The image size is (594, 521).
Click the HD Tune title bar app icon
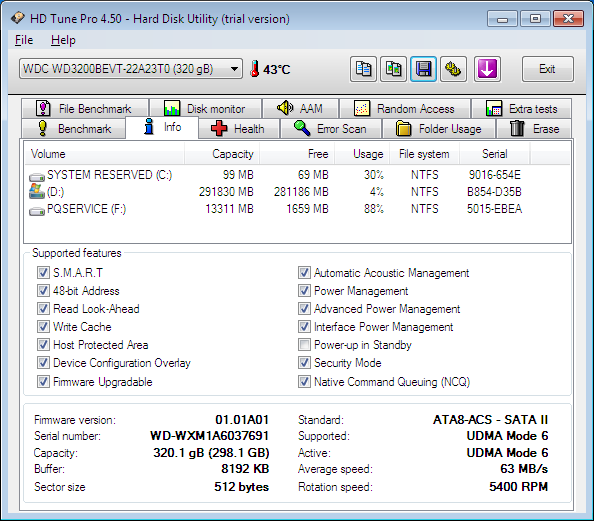coord(17,18)
